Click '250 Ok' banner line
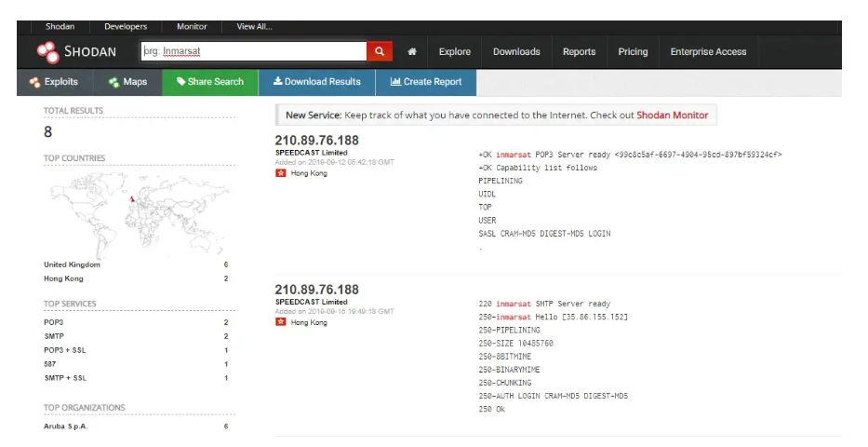 click(491, 410)
